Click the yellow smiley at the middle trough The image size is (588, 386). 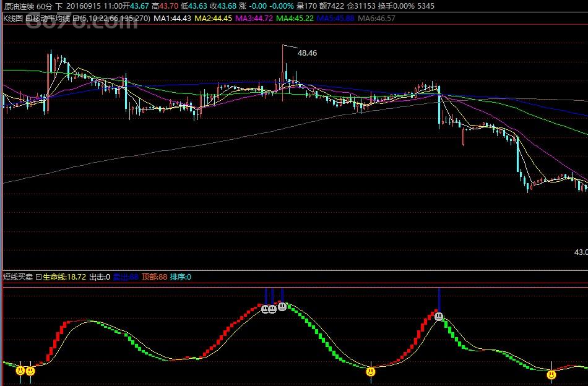371,371
